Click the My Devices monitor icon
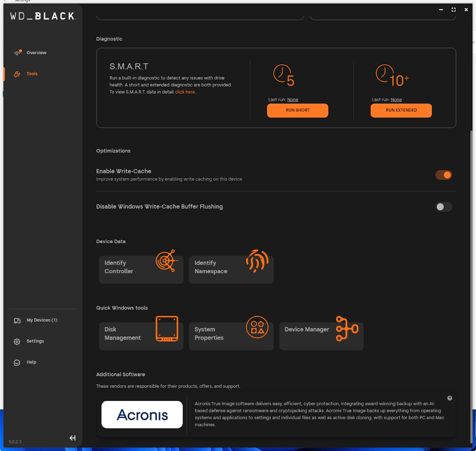Screen dimensions: 476x451 pyautogui.click(x=17, y=320)
